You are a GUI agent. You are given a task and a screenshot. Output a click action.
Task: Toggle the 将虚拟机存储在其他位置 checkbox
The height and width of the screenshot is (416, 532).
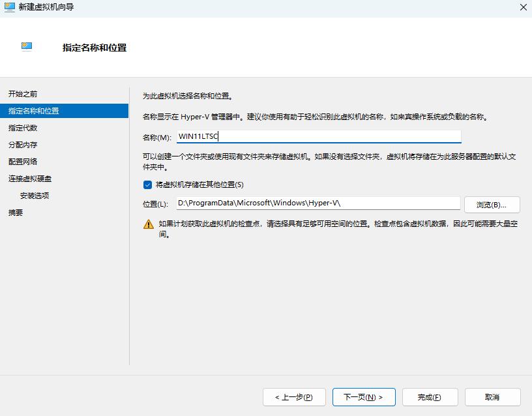(147, 185)
